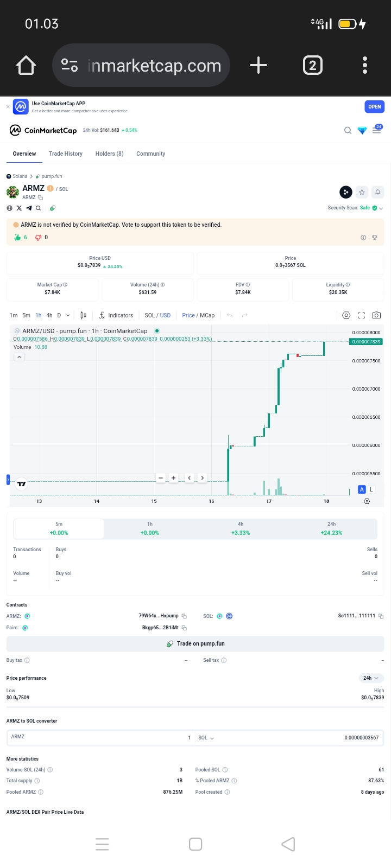Switch chart quote to SOL
Screen dimensions: 391x868
149,315
